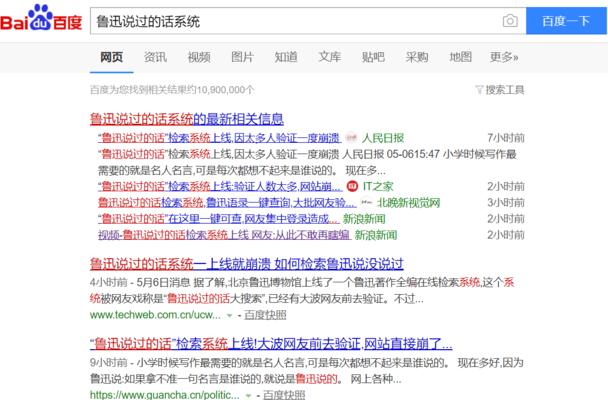Click the IT之家 red source icon
Viewport: 608px width, 400px height.
(x=352, y=186)
